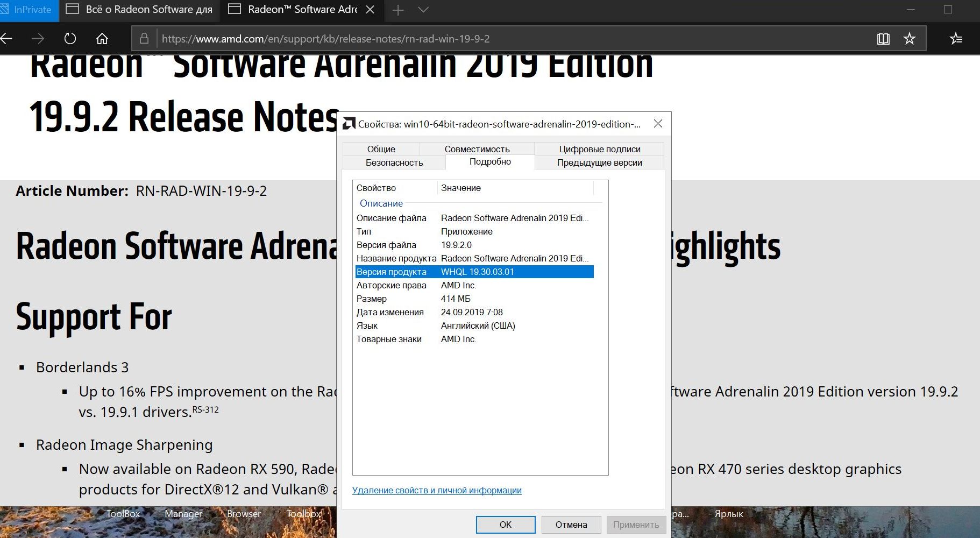Click article number 'RN-RAD-WIN-19-9-2'
The height and width of the screenshot is (538, 980).
pyautogui.click(x=201, y=191)
